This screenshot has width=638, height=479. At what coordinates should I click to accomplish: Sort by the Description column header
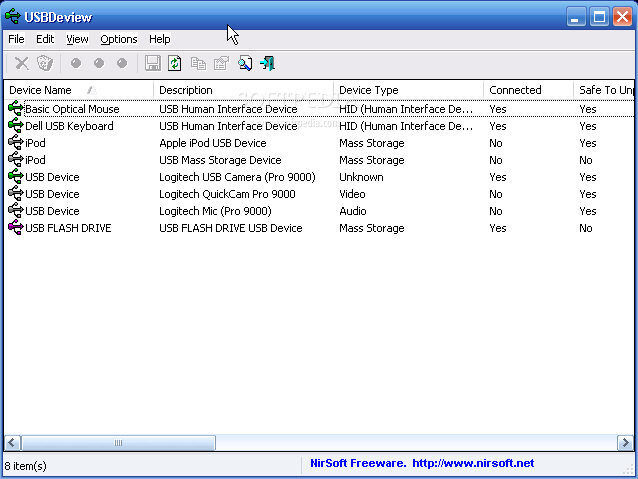click(x=243, y=90)
